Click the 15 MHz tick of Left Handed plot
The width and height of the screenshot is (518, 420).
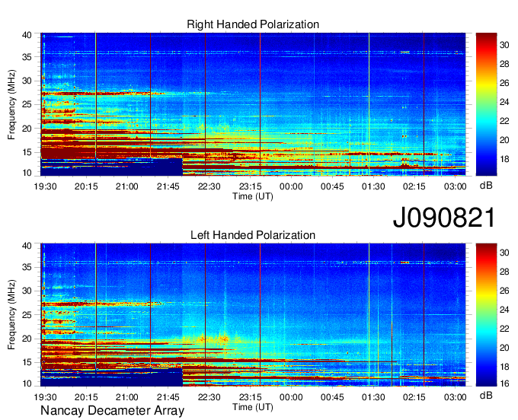(x=27, y=362)
